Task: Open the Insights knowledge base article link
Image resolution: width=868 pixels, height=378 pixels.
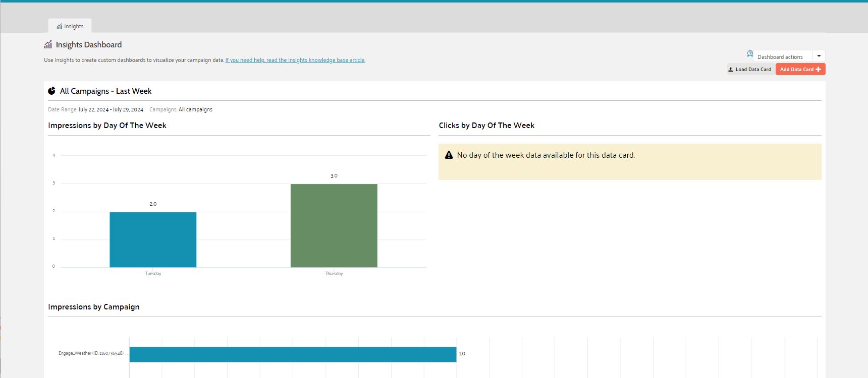Action: pyautogui.click(x=295, y=60)
